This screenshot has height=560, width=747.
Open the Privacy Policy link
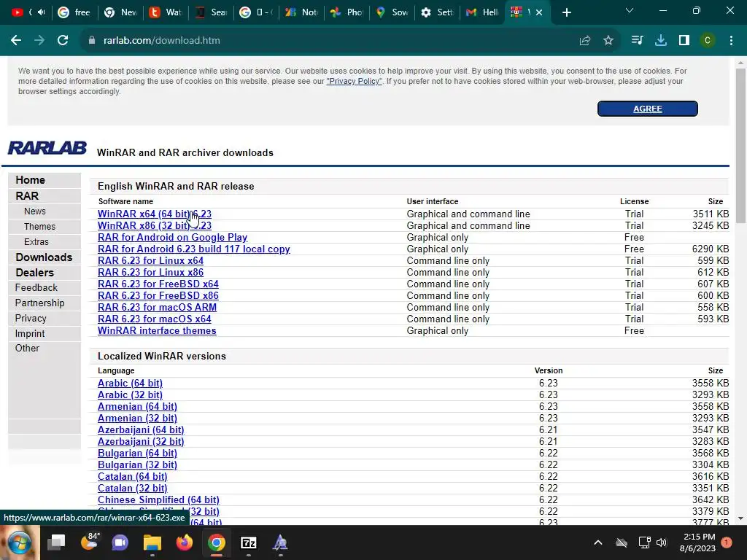[x=354, y=81]
